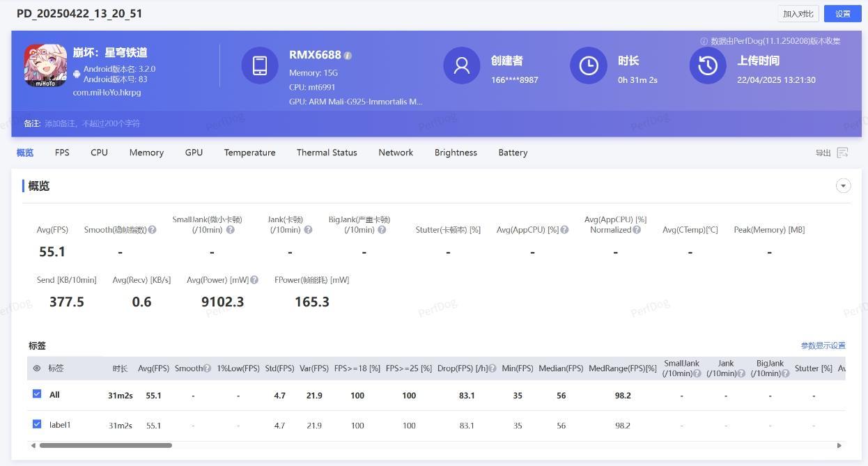868x466 pixels.
Task: Click the Avg(Recv) value 0.6
Action: coord(141,302)
